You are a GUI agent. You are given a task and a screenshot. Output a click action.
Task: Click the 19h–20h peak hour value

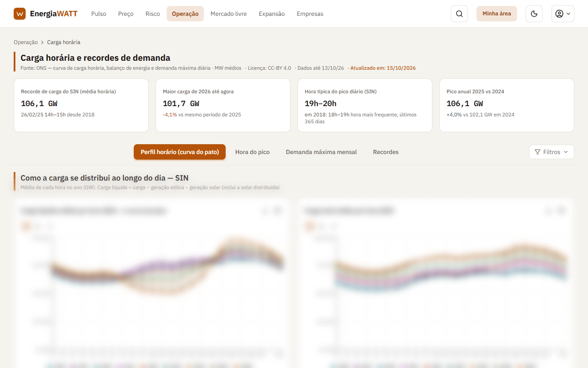(320, 104)
